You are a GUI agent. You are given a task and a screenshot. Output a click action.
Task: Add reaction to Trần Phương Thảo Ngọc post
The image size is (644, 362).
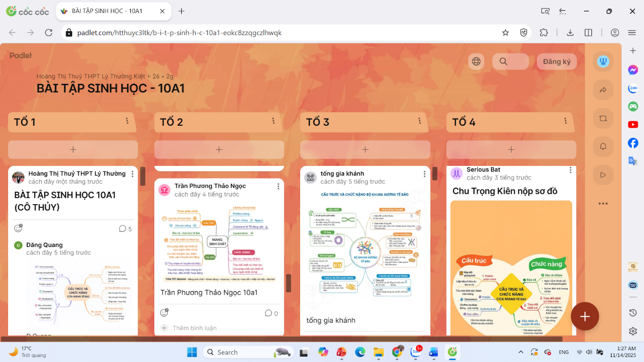point(164,313)
